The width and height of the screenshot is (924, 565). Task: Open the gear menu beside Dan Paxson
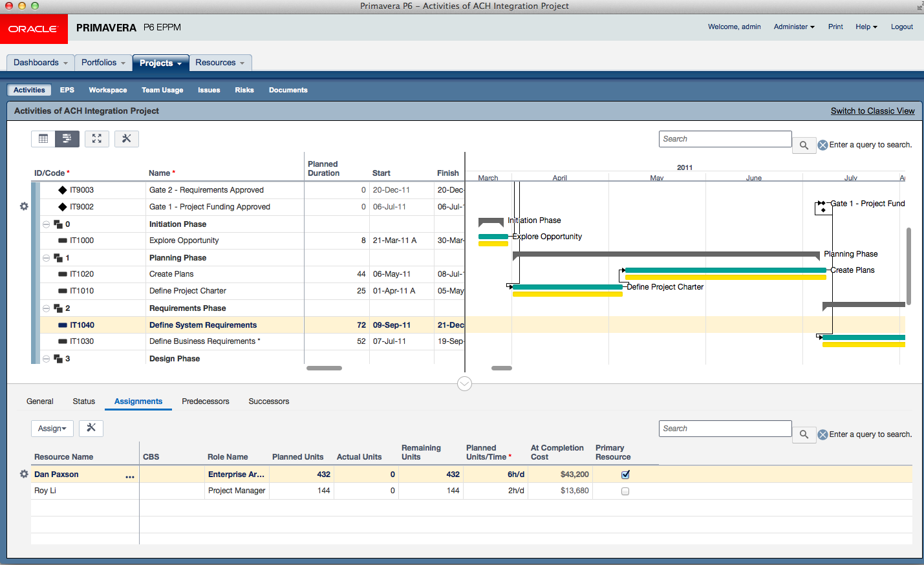(x=24, y=474)
